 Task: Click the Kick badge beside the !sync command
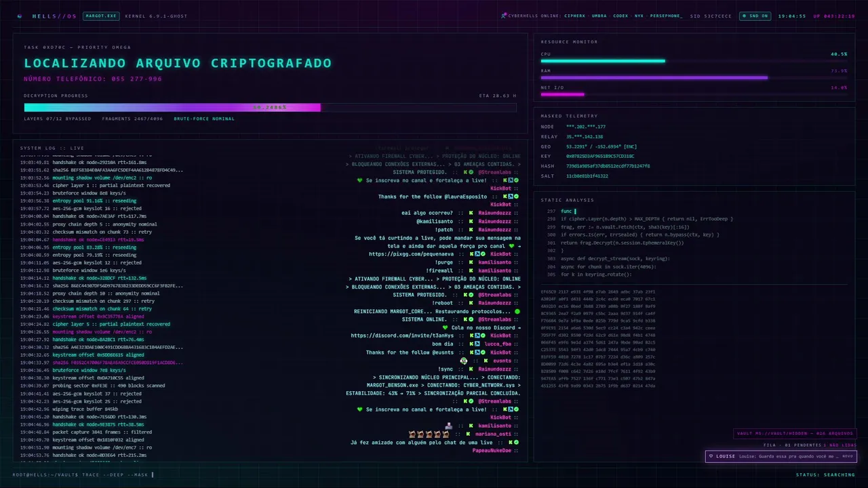[x=471, y=369]
